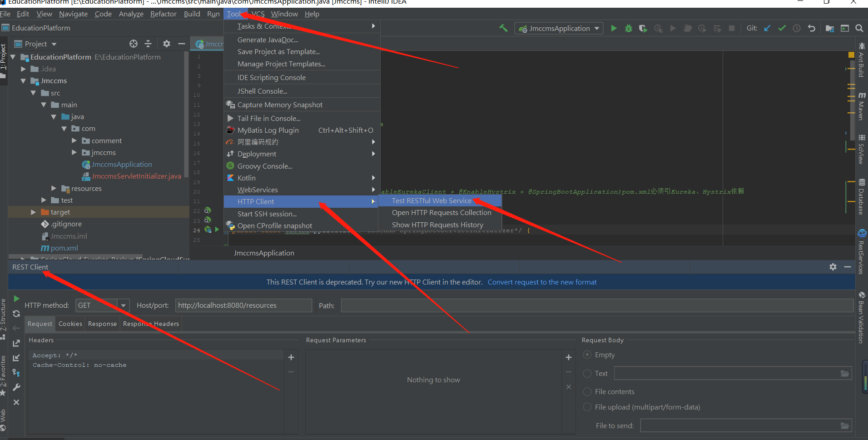Collapse the Jmccms module node
The width and height of the screenshot is (868, 440).
(x=23, y=81)
